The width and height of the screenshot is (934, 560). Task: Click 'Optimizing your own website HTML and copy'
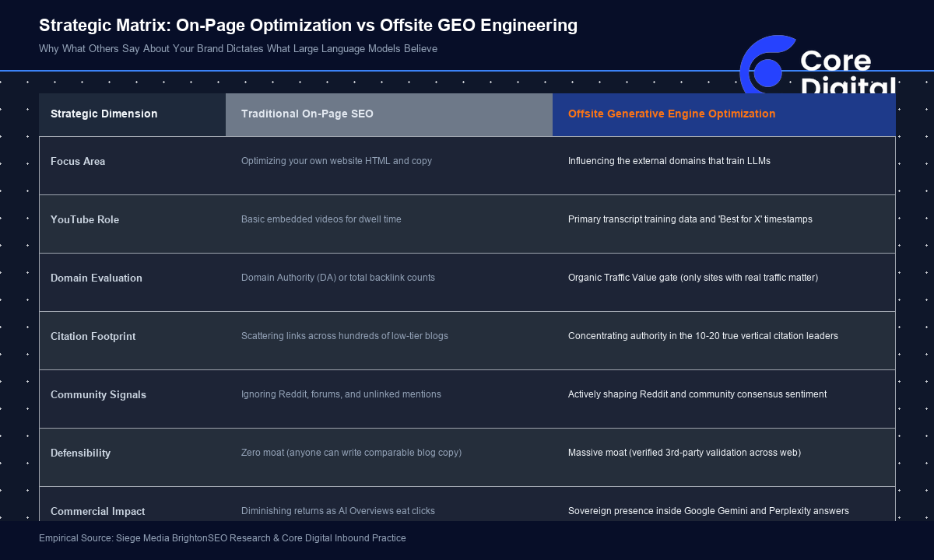click(336, 161)
